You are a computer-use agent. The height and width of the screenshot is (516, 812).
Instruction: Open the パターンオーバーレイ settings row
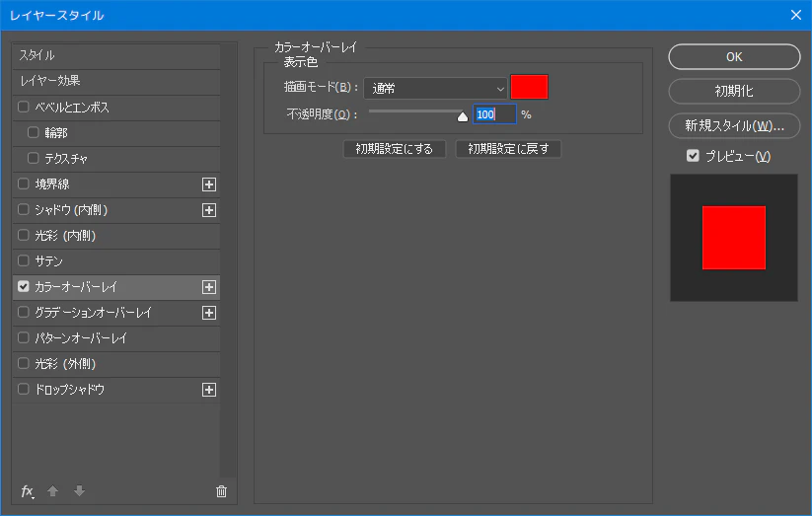(116, 338)
